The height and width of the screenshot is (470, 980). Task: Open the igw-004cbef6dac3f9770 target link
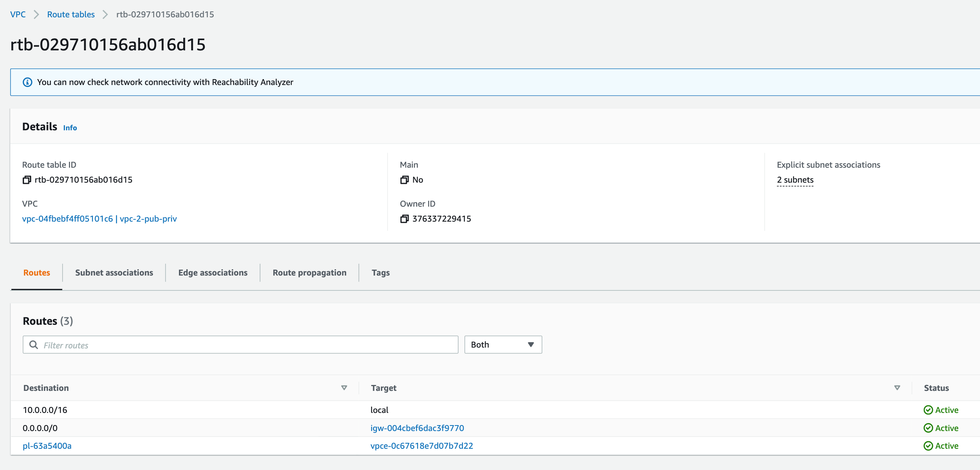[417, 428]
